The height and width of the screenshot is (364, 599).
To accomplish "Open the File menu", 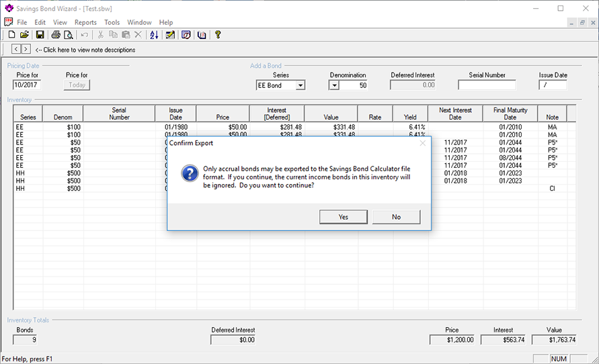I will point(22,22).
